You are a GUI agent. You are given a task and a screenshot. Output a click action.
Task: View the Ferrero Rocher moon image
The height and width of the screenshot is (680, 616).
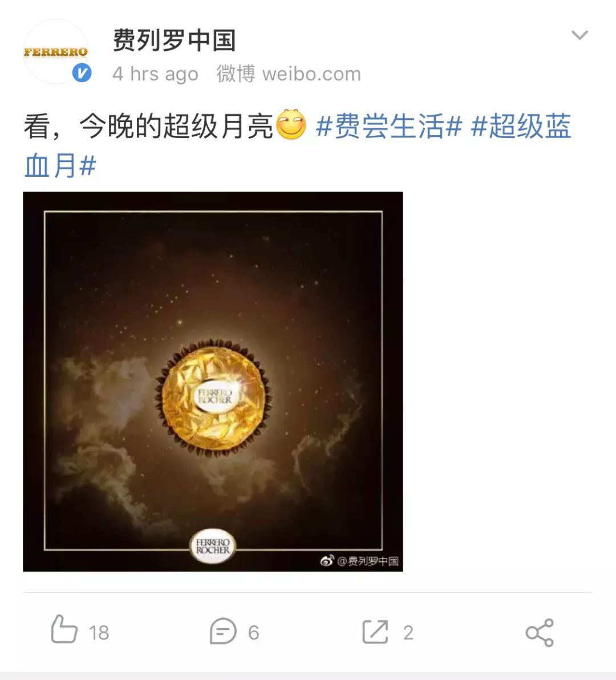click(x=213, y=382)
